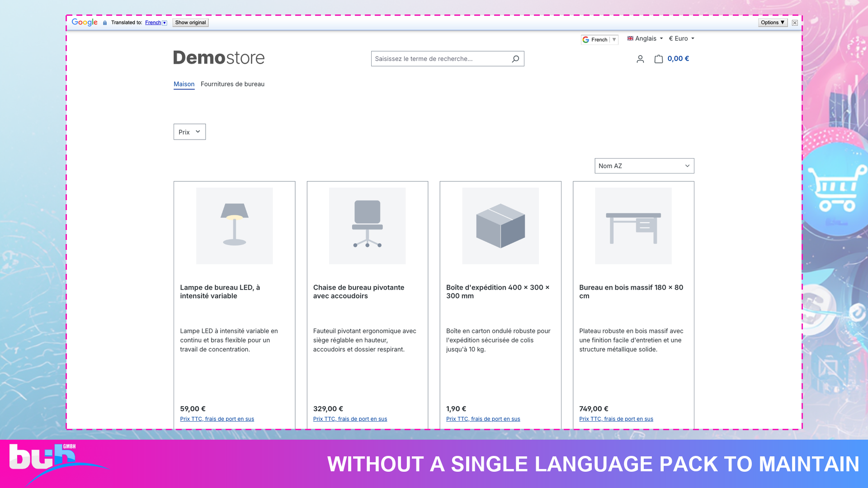Open the Lampe de bureau LED product title
Screen dimensions: 868x488
(x=220, y=291)
